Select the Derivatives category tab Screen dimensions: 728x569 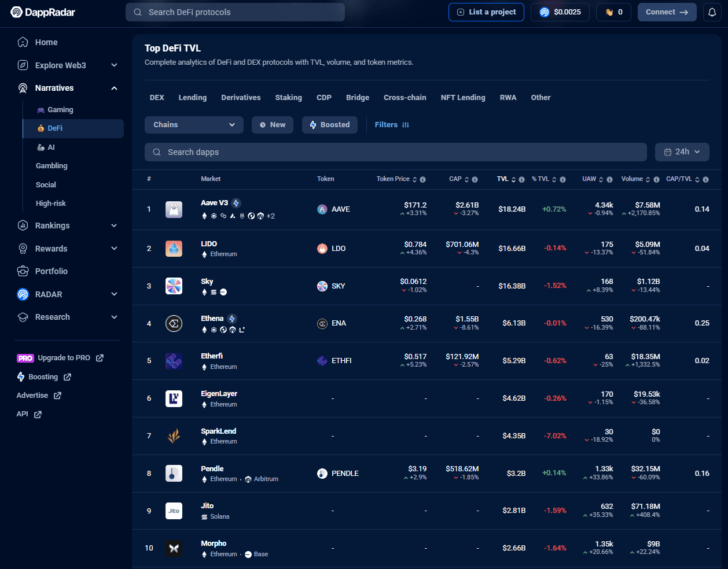pyautogui.click(x=241, y=98)
